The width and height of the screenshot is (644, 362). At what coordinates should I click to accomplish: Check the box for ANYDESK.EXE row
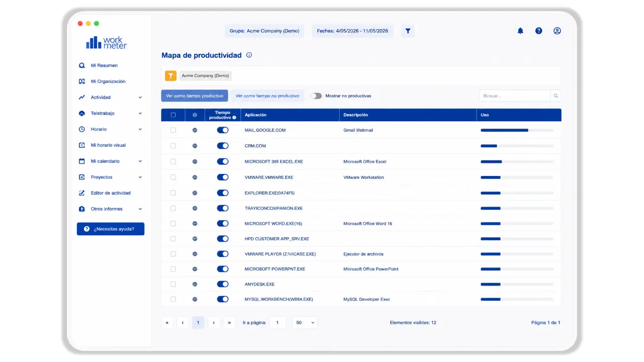(x=173, y=284)
